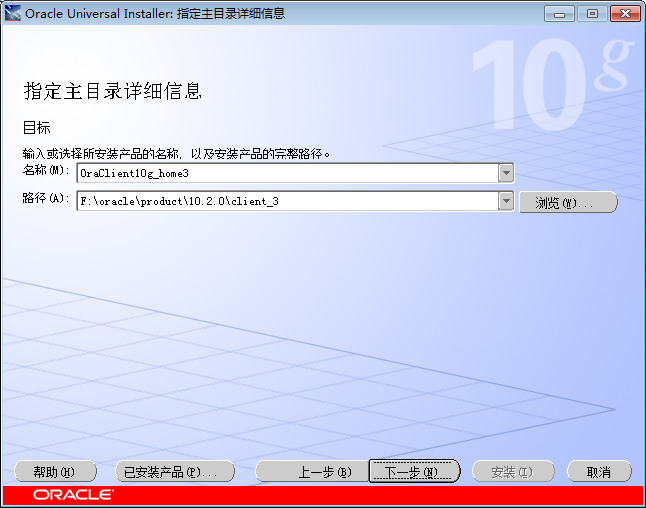Click the 名称(M): label
646x508 pixels.
46,170
